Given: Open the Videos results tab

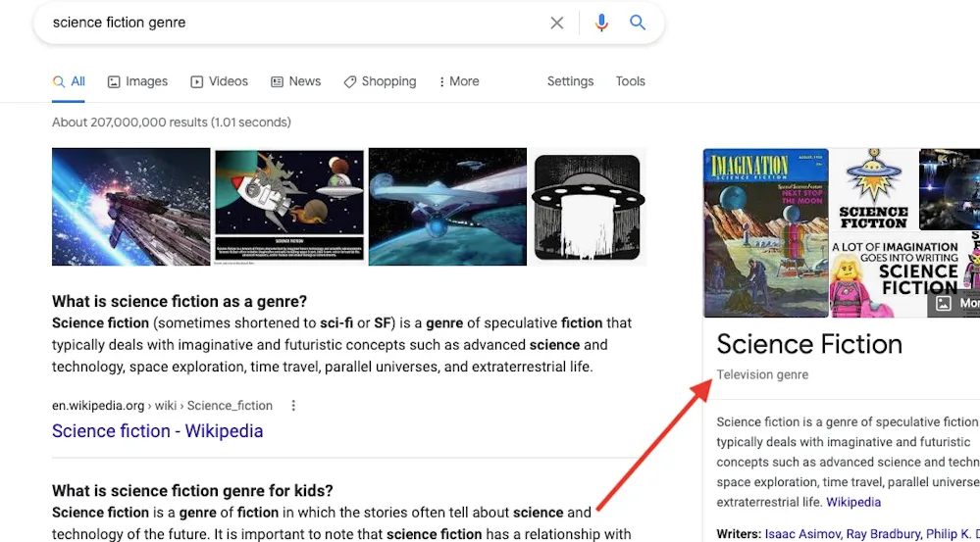Looking at the screenshot, I should click(219, 81).
